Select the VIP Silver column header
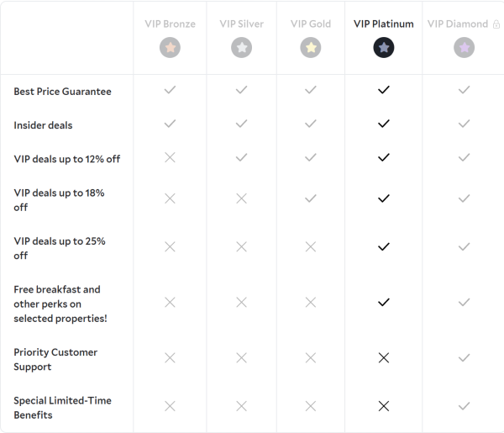 [242, 24]
